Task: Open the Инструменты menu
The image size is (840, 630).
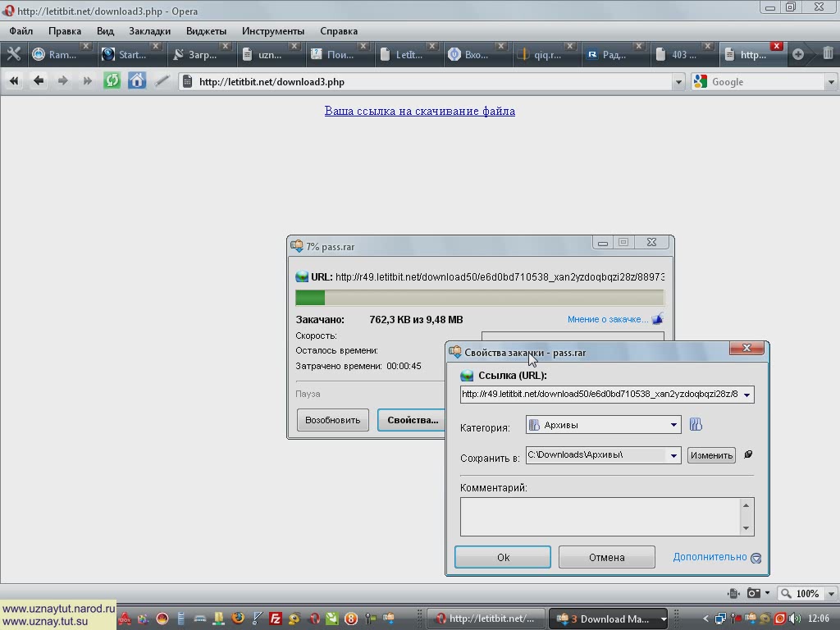Action: [x=272, y=31]
